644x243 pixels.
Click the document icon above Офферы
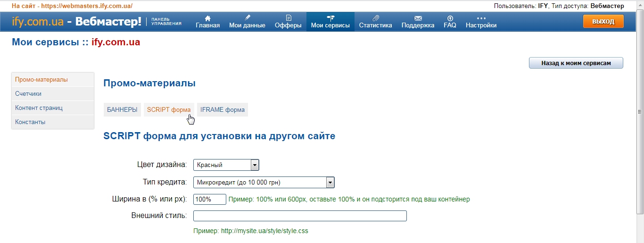click(288, 18)
